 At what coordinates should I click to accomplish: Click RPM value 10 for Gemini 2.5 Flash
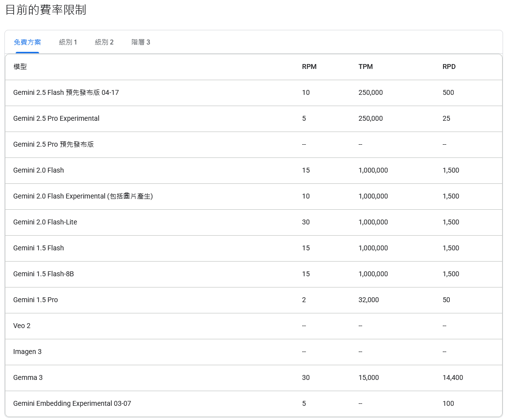coord(306,92)
